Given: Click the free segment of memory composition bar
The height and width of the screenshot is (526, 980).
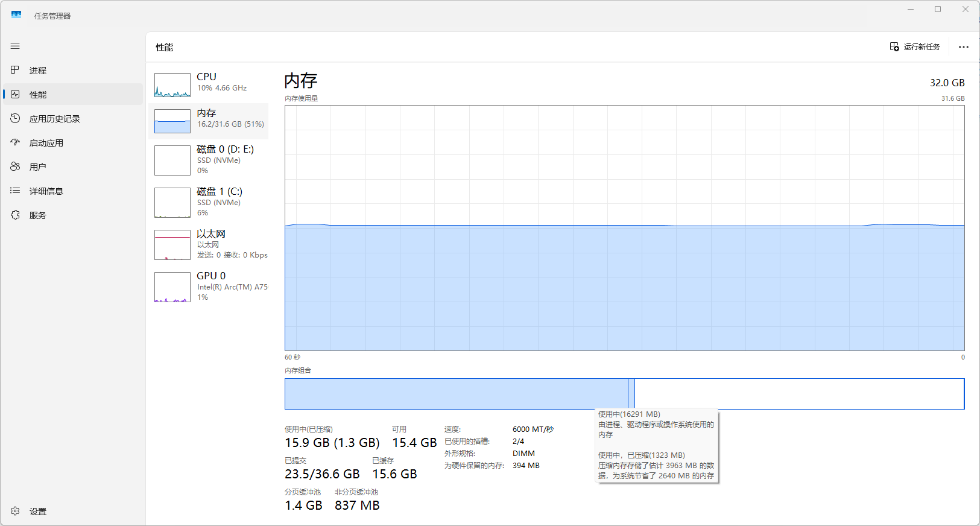Looking at the screenshot, I should 799,394.
